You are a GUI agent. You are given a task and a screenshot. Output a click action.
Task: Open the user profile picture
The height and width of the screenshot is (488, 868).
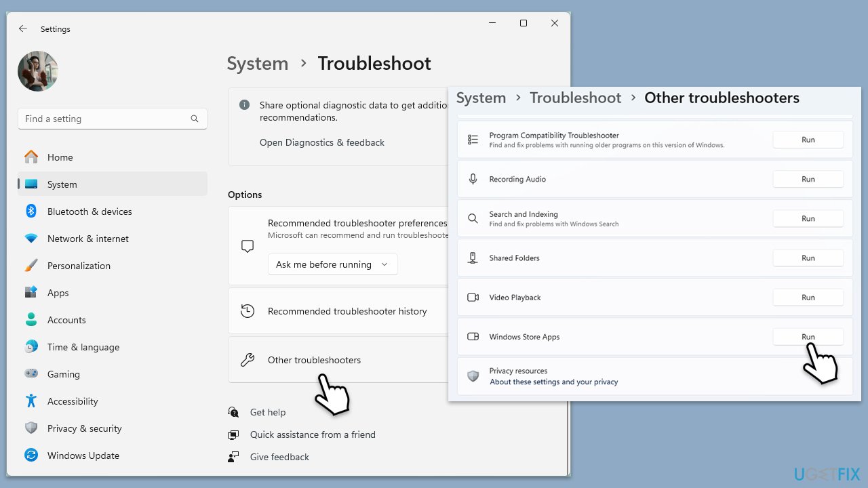coord(38,71)
